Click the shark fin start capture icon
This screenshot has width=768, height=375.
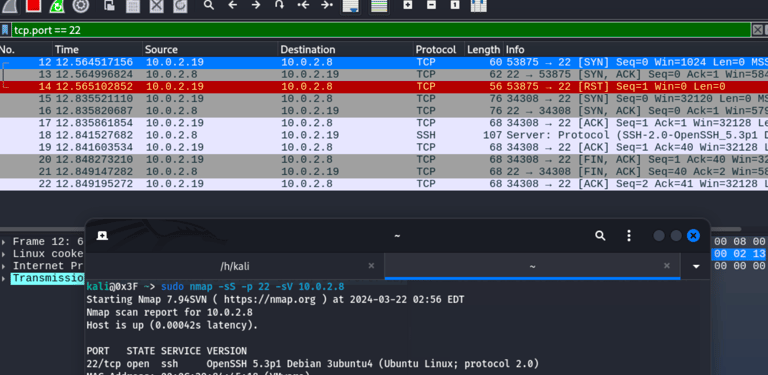tap(9, 5)
